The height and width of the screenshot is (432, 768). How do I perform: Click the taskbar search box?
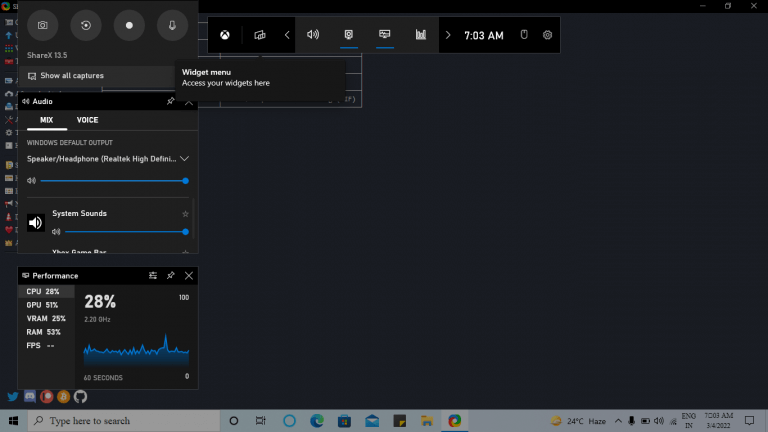pyautogui.click(x=124, y=421)
